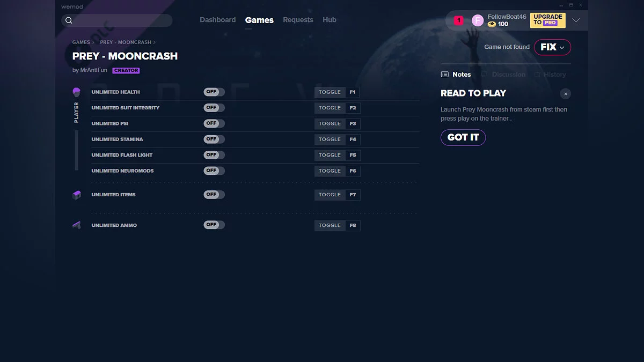This screenshot has width=644, height=362.
Task: Click the search magnifier icon
Action: click(69, 20)
